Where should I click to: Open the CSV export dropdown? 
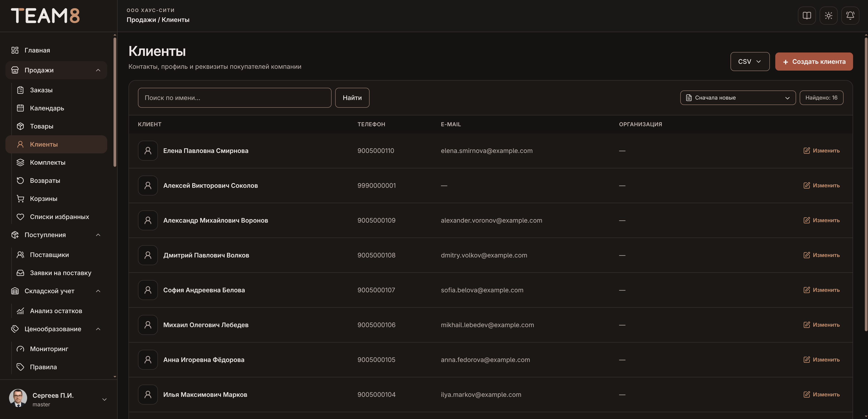coord(750,61)
